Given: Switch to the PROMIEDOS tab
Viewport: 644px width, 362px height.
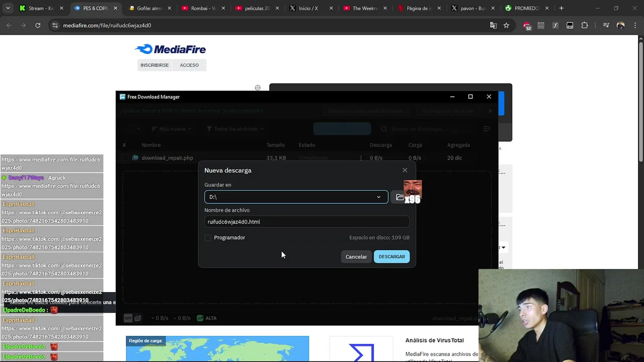Looking at the screenshot, I should 526,8.
